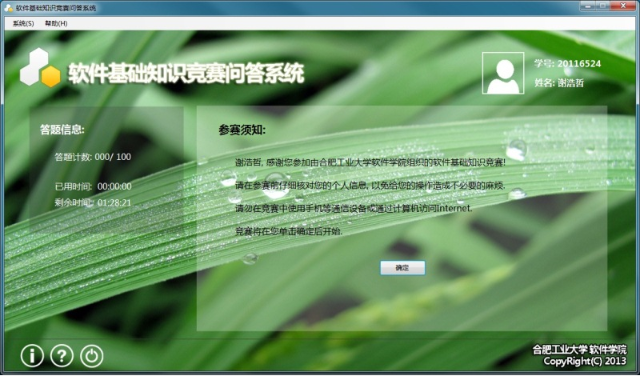Click the hexagon application logo

pyautogui.click(x=40, y=68)
